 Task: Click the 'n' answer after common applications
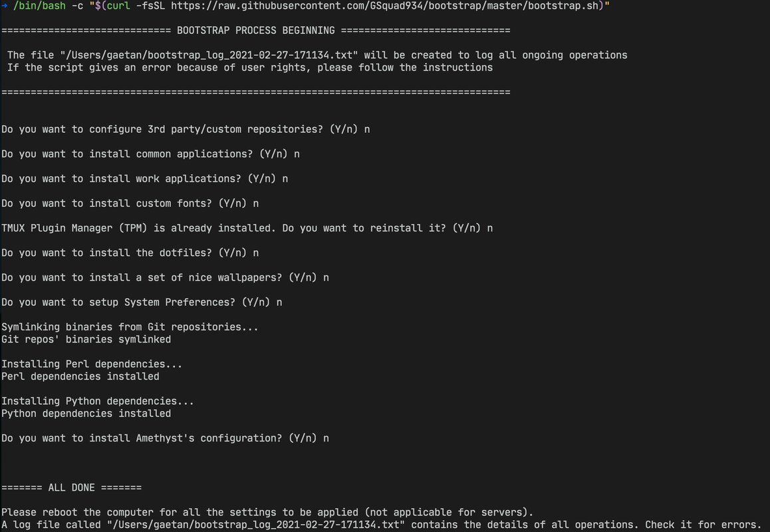tap(297, 154)
